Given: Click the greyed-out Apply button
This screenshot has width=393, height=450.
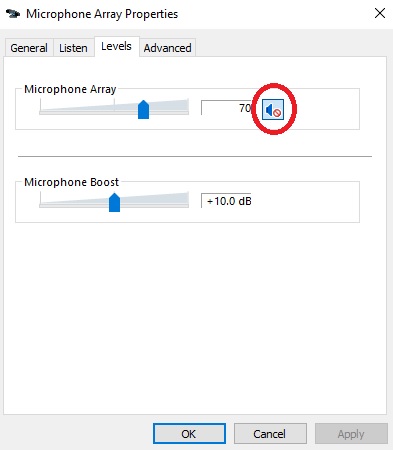Looking at the screenshot, I should 351,434.
